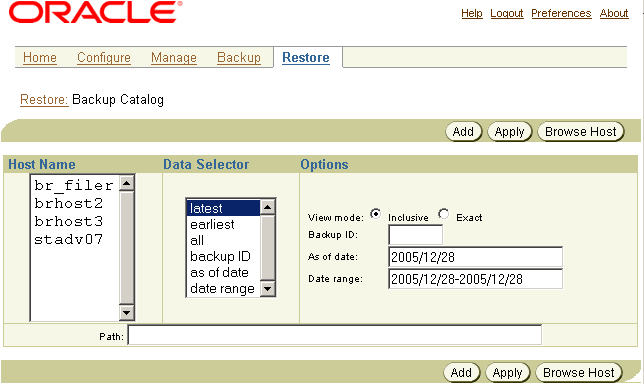The width and height of the screenshot is (644, 384).
Task: Click Data Selector scroll down arrow
Action: click(x=267, y=289)
